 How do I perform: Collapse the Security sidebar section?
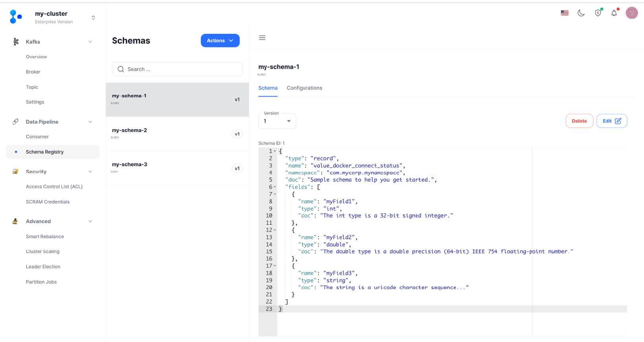(90, 172)
